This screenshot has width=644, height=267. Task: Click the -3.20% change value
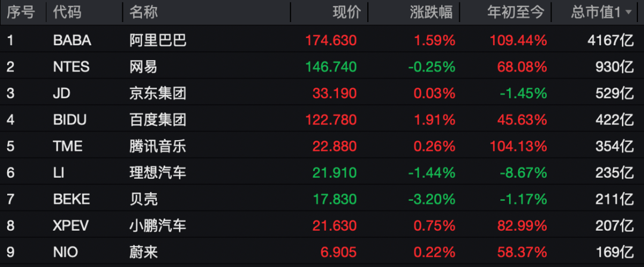pos(432,199)
